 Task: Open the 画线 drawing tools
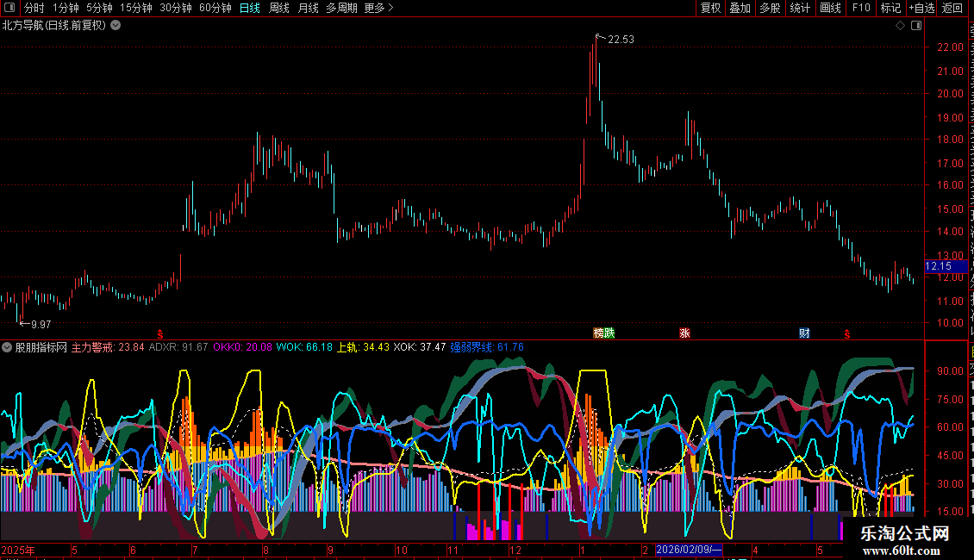(830, 8)
